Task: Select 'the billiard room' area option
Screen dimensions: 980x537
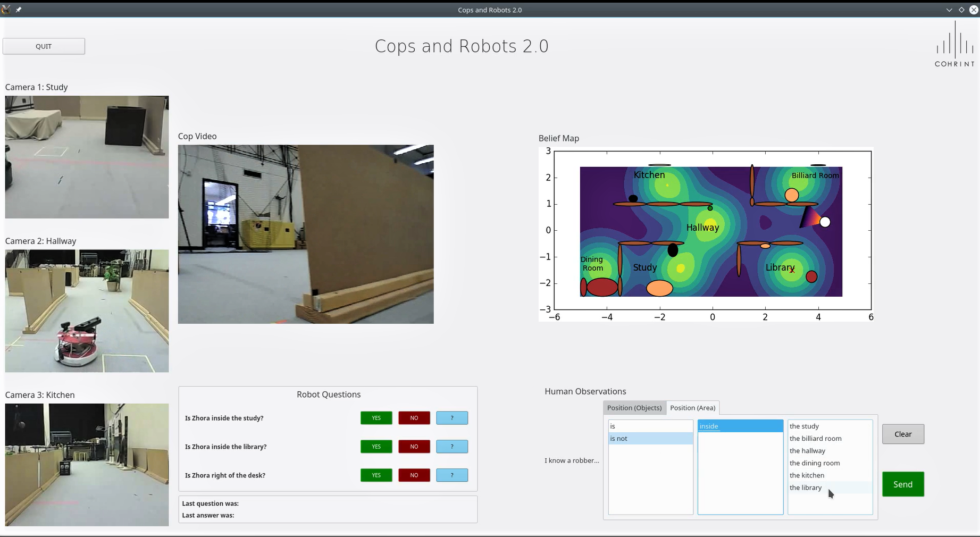Action: (x=815, y=439)
